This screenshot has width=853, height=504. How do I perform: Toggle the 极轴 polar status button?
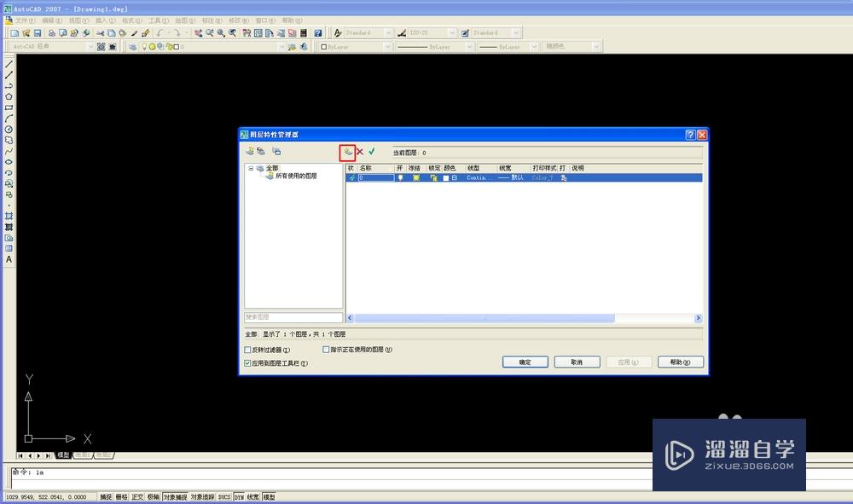[x=154, y=497]
